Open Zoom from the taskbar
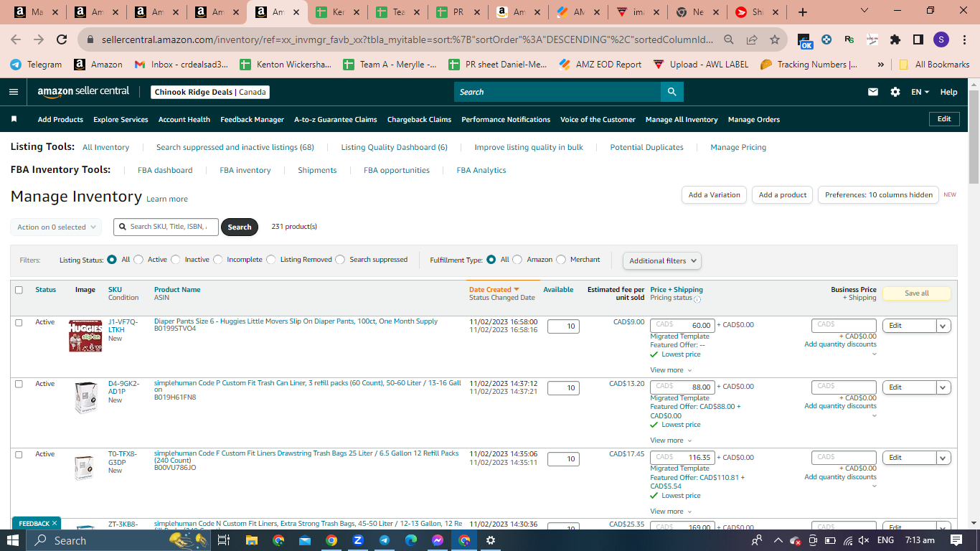980x551 pixels. (x=357, y=540)
